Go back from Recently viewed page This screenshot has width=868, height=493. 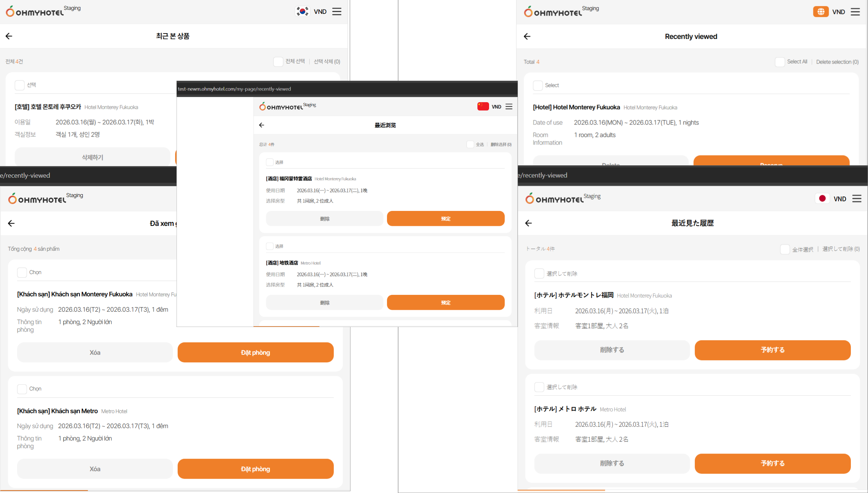pyautogui.click(x=527, y=36)
